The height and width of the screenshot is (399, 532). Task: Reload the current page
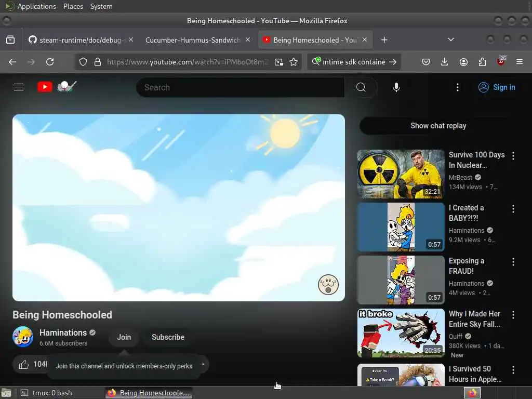coord(50,62)
